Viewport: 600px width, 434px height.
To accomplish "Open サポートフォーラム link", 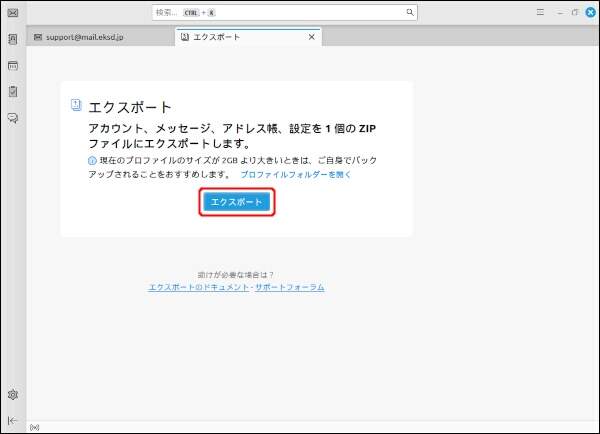I will pos(290,287).
